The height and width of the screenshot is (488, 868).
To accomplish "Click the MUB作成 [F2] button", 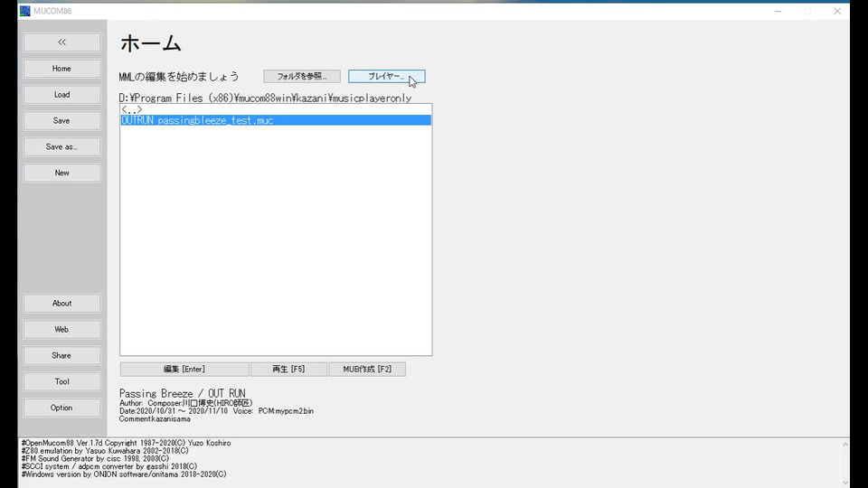I will tap(367, 369).
